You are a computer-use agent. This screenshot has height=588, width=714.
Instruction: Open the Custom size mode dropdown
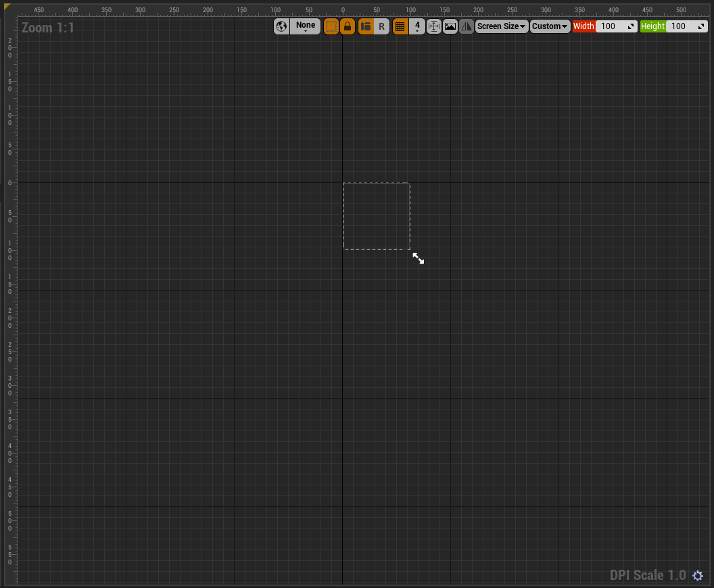click(550, 26)
